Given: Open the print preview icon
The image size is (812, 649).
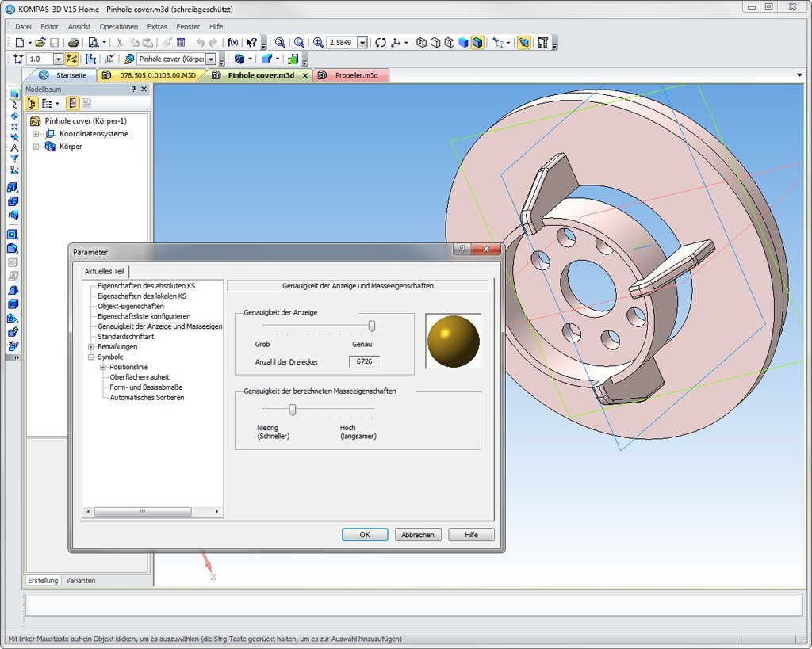Looking at the screenshot, I should pos(94,43).
